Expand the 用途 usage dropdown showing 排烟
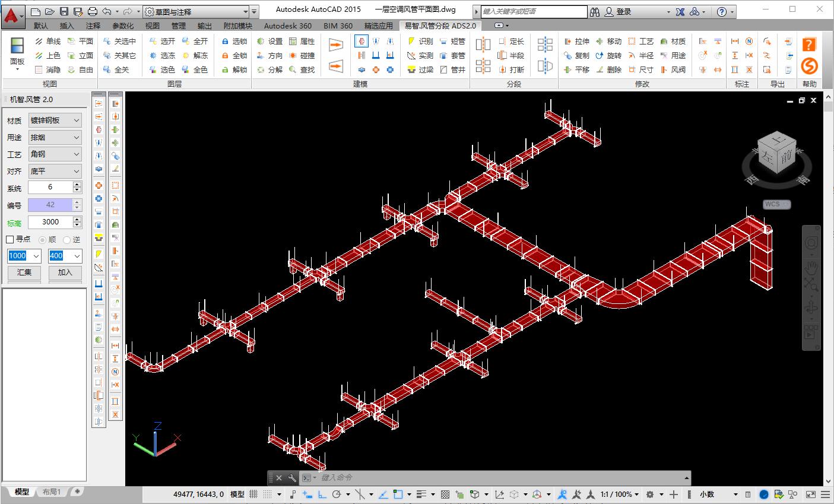 [55, 137]
